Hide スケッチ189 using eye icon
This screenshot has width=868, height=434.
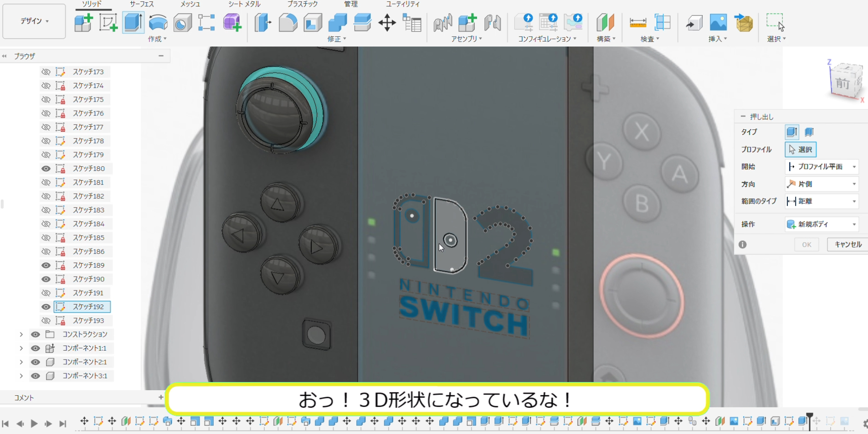(x=46, y=265)
